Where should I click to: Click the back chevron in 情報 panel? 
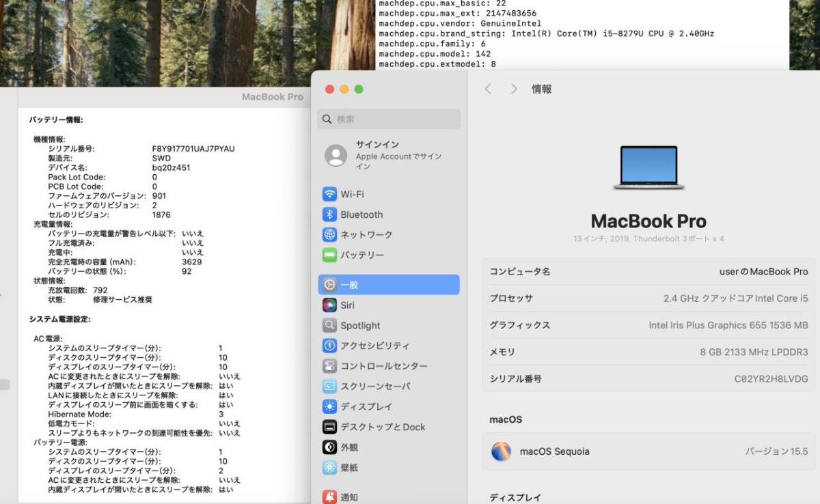(488, 89)
